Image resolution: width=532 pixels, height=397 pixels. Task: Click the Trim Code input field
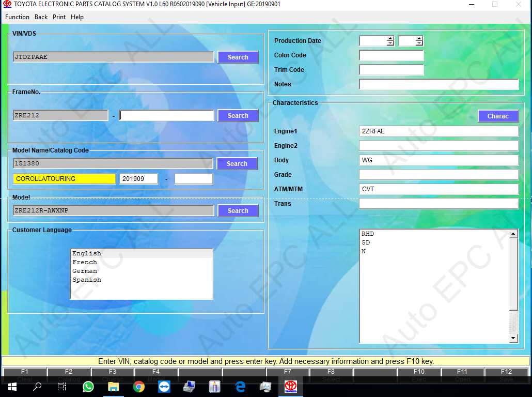pos(392,70)
